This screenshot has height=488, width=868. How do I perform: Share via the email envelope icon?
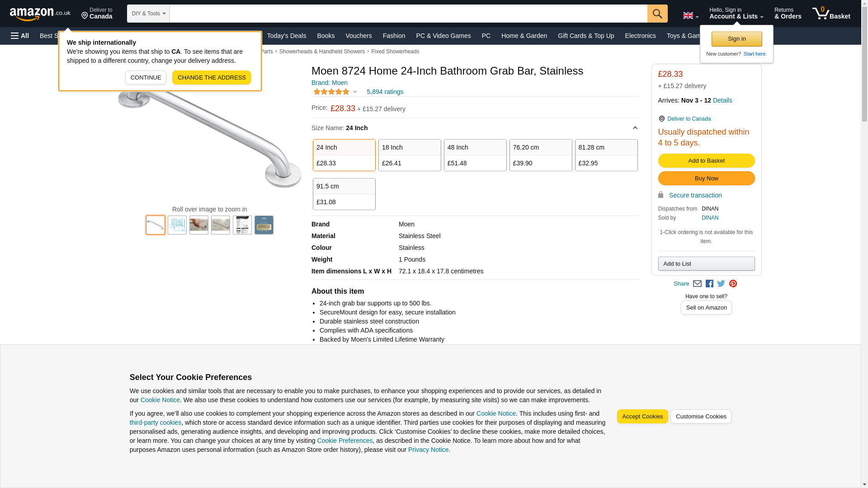tap(697, 284)
